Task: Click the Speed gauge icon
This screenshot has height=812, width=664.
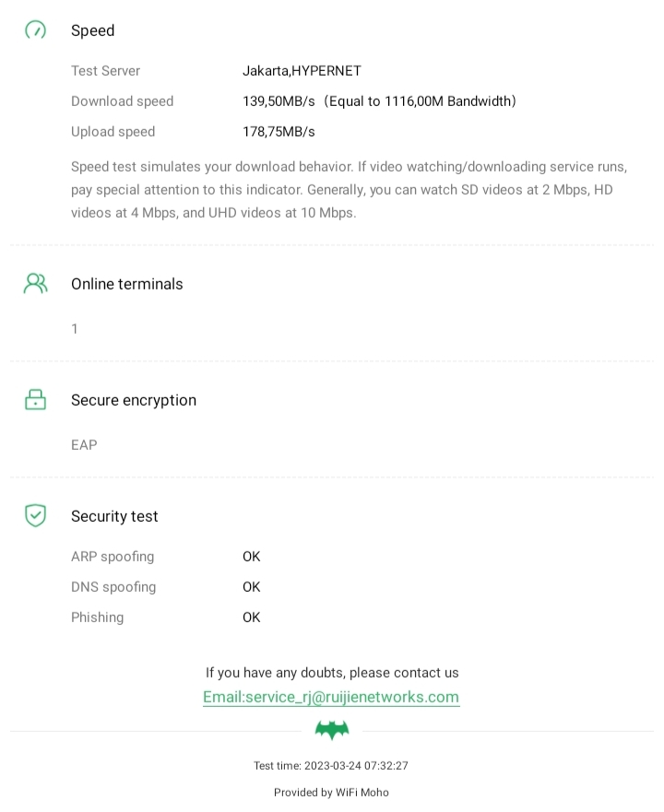Action: (35, 30)
